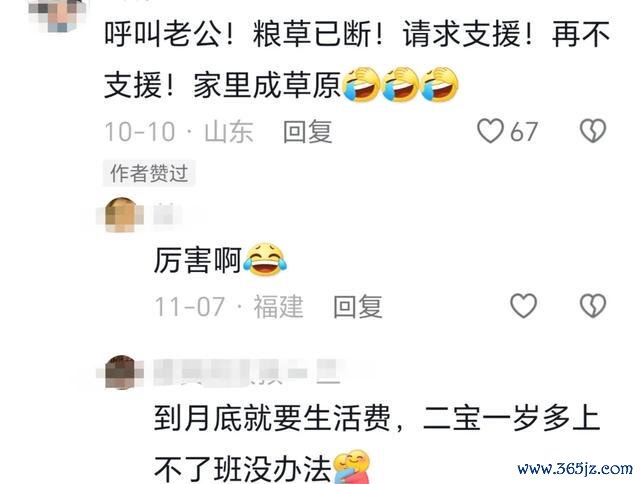
Task: Reply to the 10-10 Shandong comment
Action: pyautogui.click(x=308, y=131)
